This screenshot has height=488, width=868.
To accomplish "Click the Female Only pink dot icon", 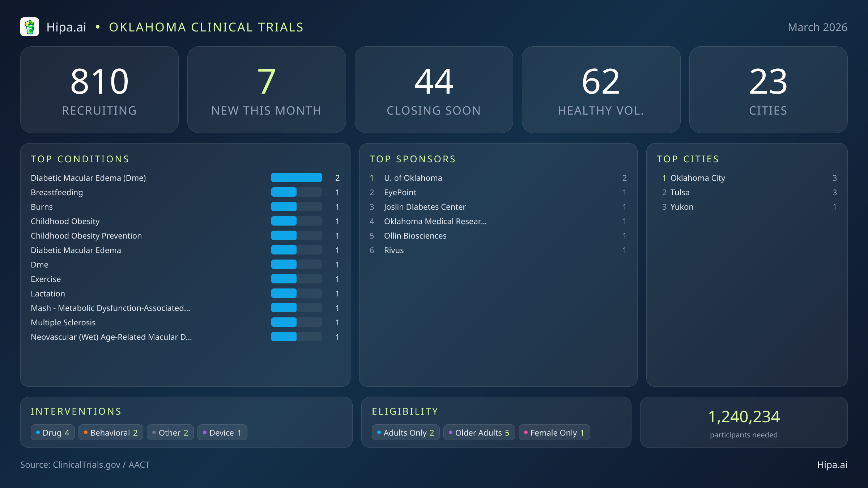I will click(x=526, y=432).
